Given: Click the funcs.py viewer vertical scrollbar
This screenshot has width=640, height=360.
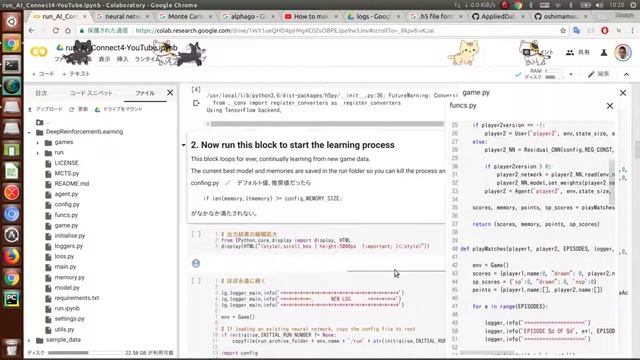Looking at the screenshot, I should pyautogui.click(x=612, y=182).
